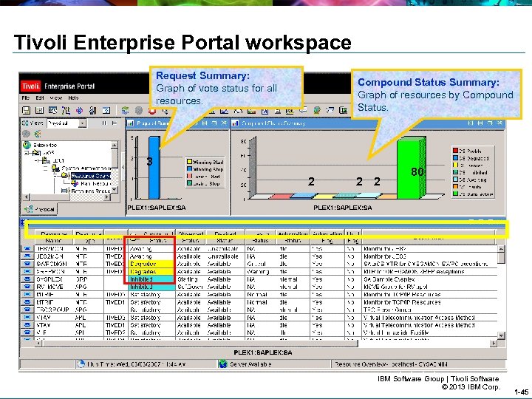This screenshot has width=532, height=399.
Task: Click the chart icon on Request Summary title bar
Action: coord(130,123)
